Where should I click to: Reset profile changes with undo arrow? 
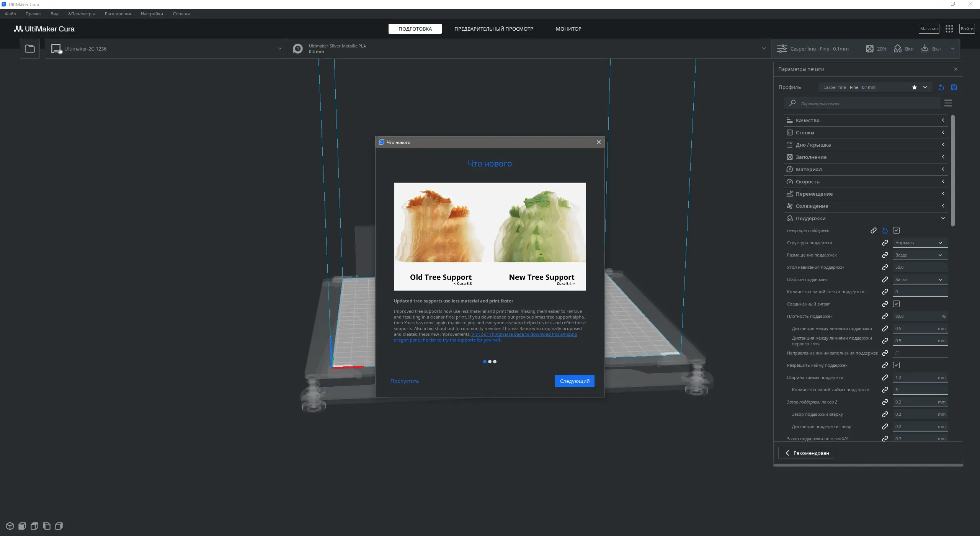pos(941,87)
